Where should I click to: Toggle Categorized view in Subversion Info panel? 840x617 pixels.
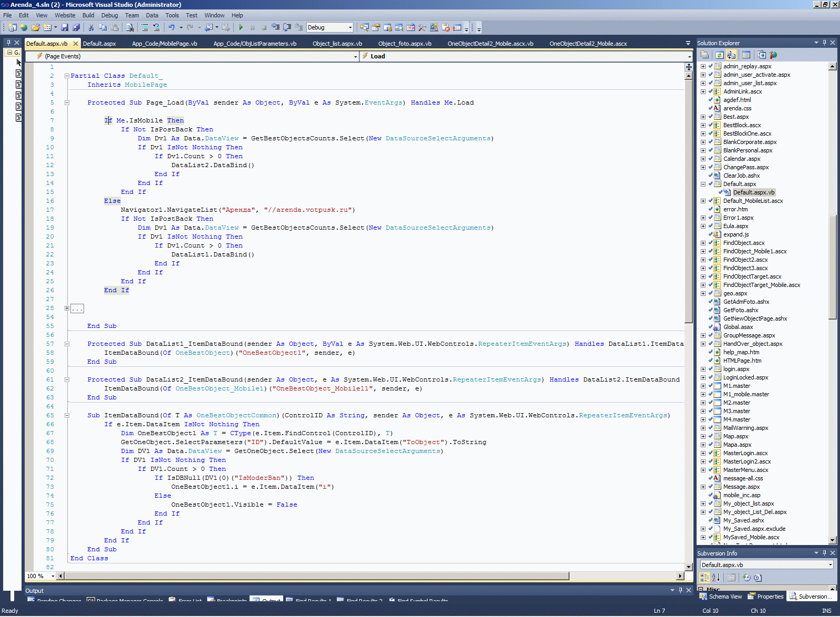[704, 578]
